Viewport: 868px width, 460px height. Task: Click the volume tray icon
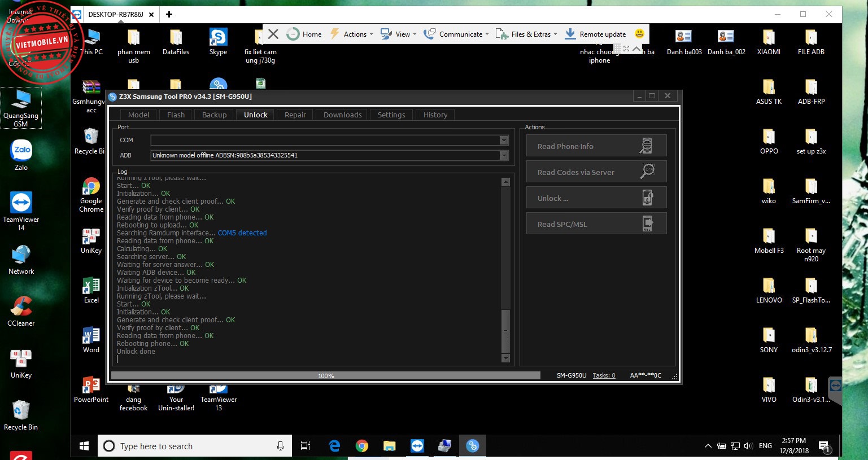coord(748,446)
